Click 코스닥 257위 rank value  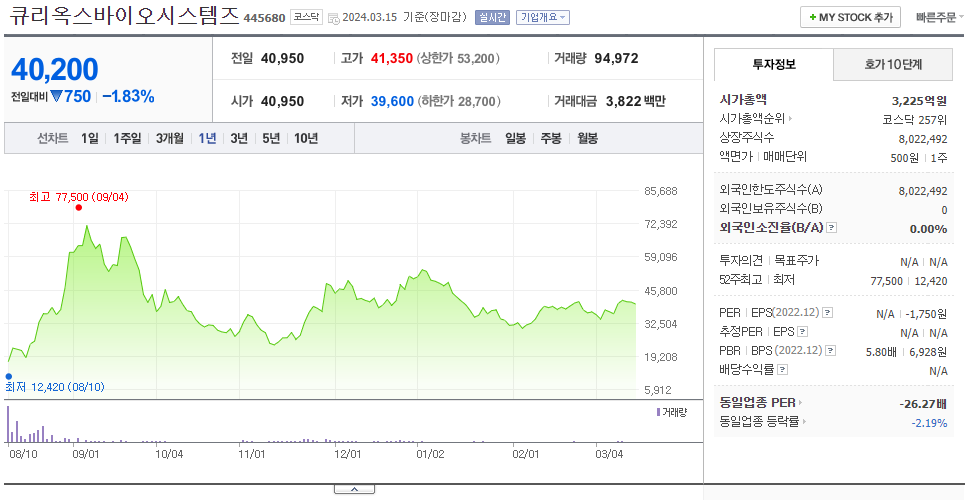915,120
